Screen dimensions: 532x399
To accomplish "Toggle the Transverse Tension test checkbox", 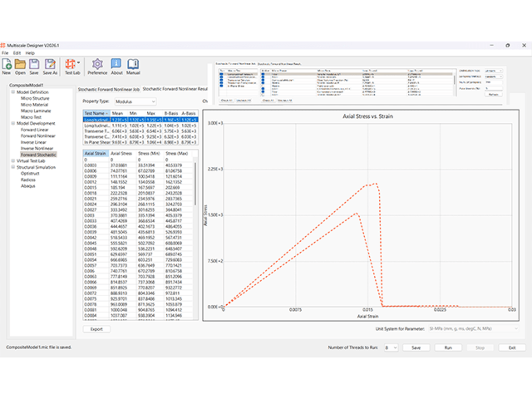I will click(x=221, y=80).
